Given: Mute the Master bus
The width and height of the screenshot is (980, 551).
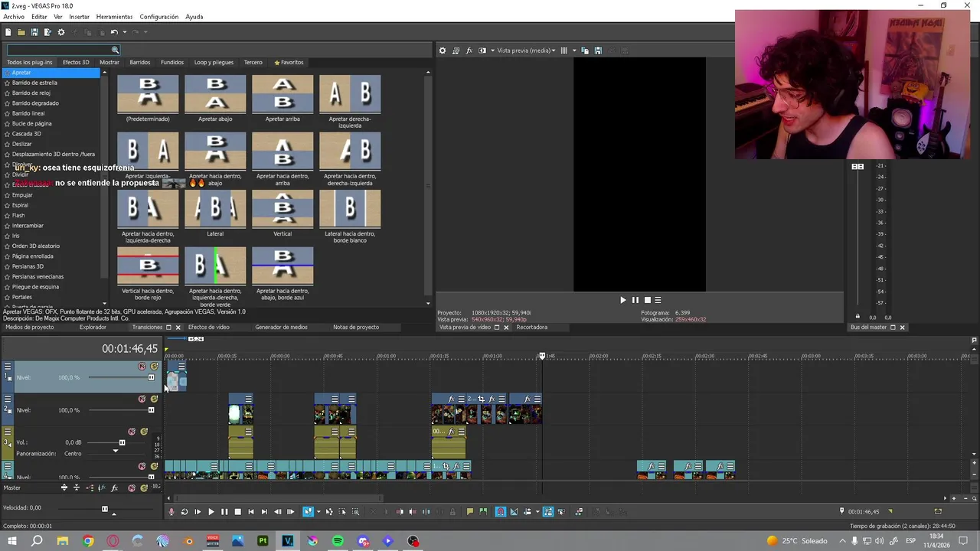Looking at the screenshot, I should 132,487.
